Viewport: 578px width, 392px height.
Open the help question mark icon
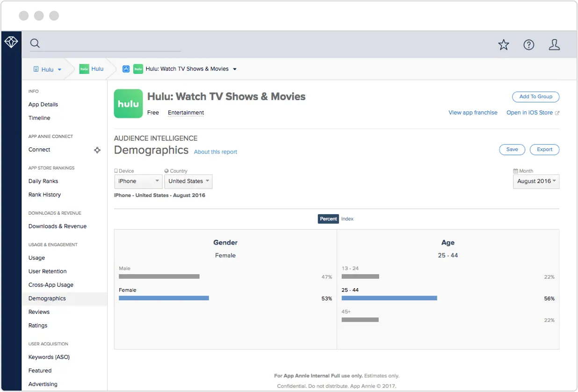pos(529,44)
